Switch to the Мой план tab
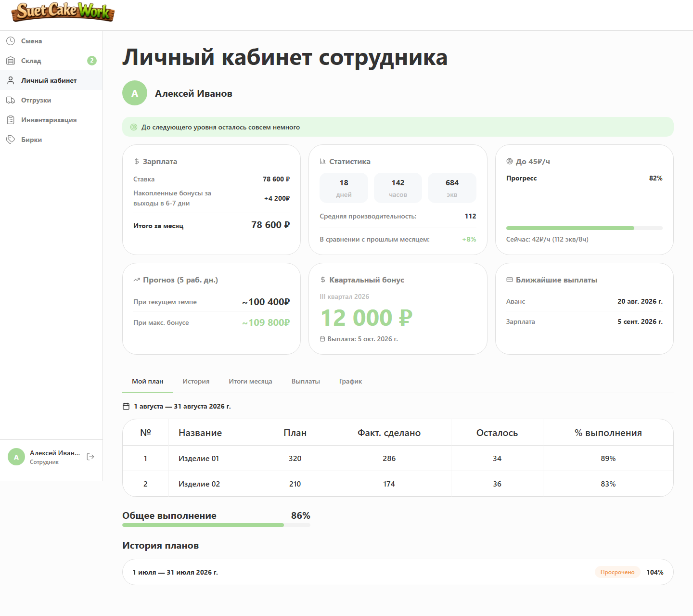Viewport: 693px width, 616px height. [x=147, y=381]
